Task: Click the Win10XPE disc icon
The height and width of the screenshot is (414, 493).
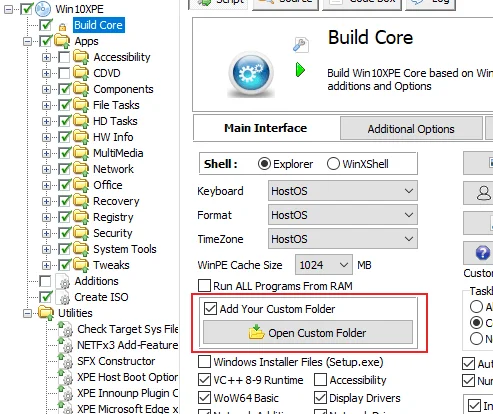Action: point(43,9)
